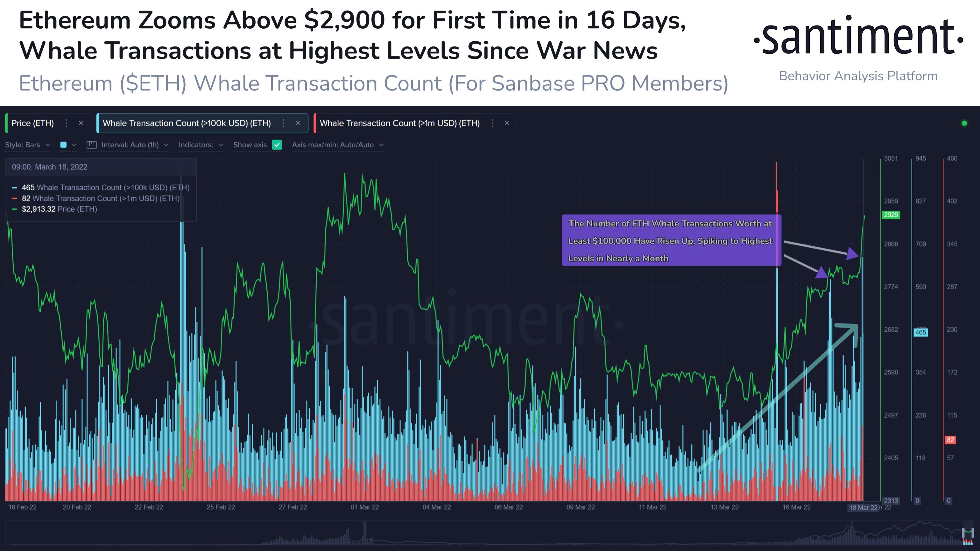Open options menu for Whale Transaction Count (>100k USD)

point(283,123)
